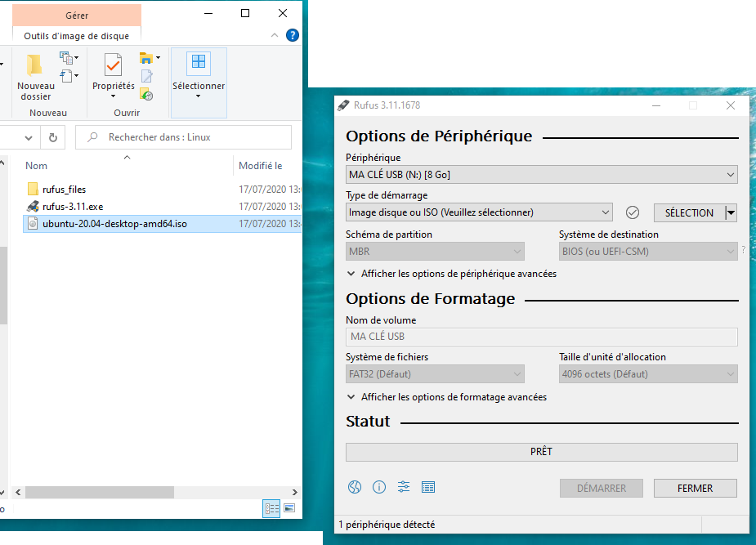Switch Explorer to details view icon
This screenshot has width=756, height=545.
[271, 508]
